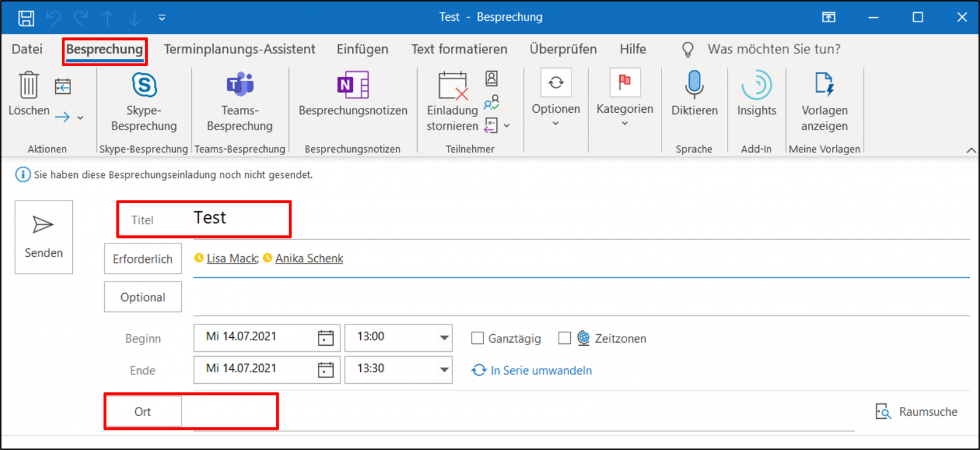
Task: Add a Teams-Besprechung
Action: pyautogui.click(x=239, y=102)
